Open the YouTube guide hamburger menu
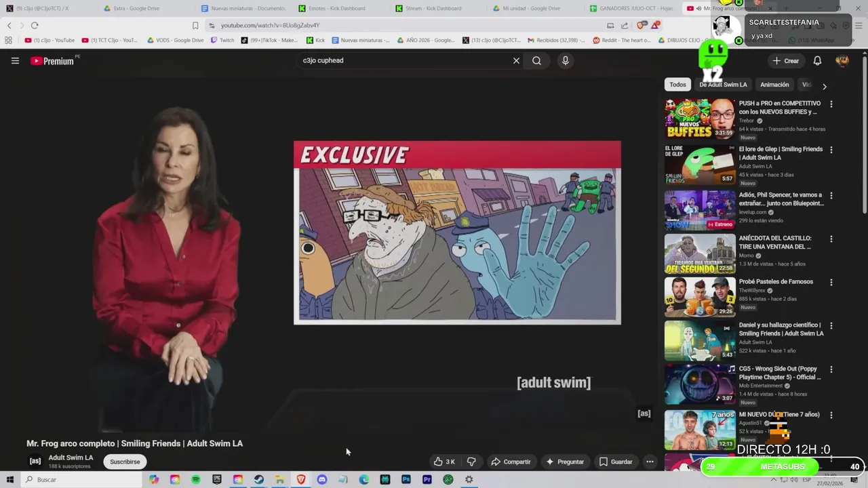This screenshot has width=868, height=488. tap(15, 61)
